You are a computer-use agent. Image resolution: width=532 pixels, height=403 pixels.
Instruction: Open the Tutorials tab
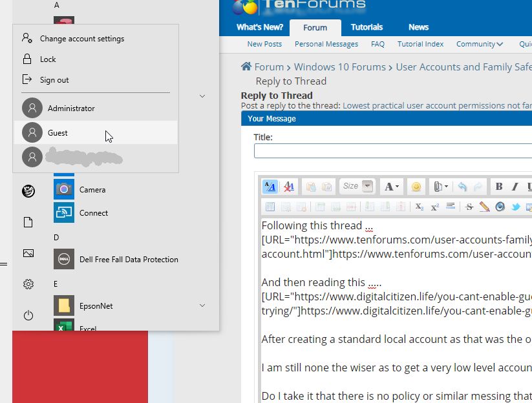pos(367,27)
